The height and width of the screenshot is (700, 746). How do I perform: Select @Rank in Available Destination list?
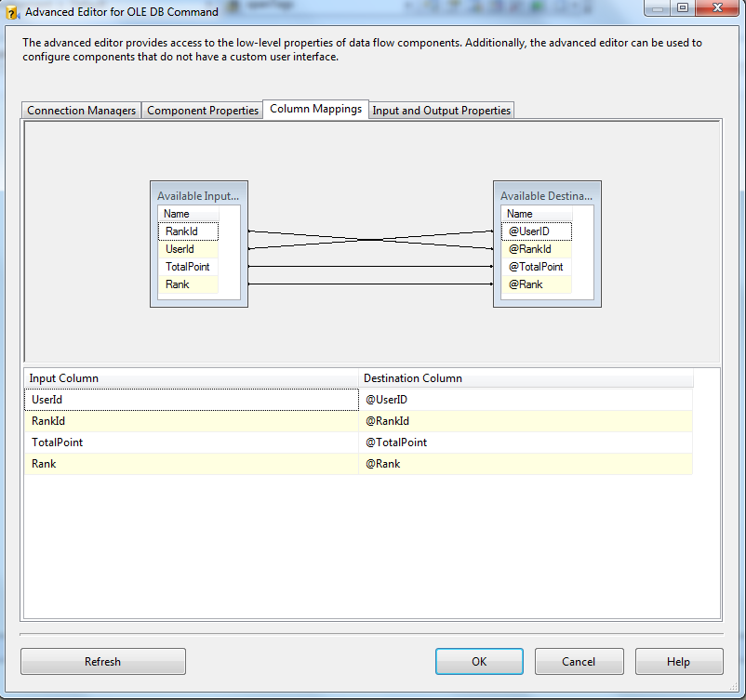coord(537,284)
